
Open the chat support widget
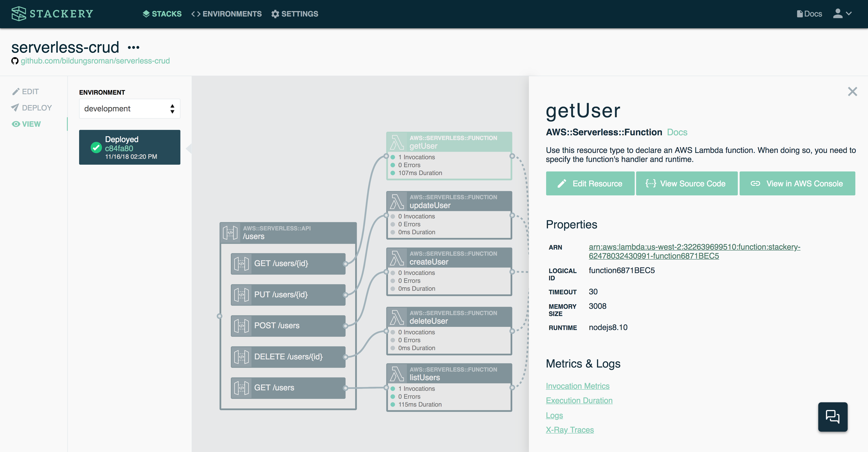click(833, 417)
